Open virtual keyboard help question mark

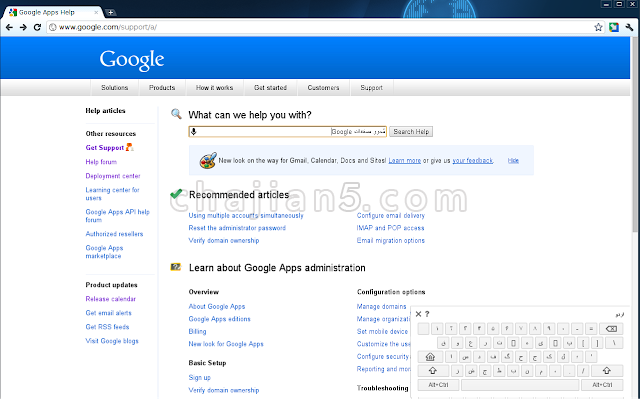[427, 314]
